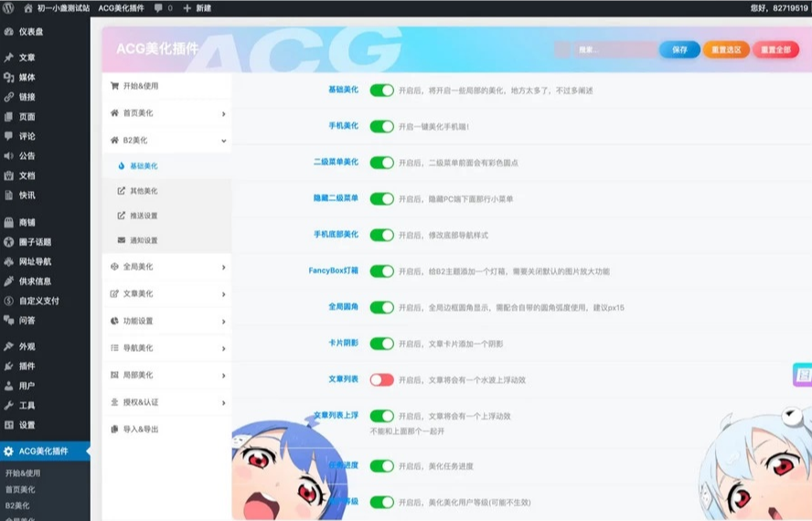Click the blue 保存 save button
Image resolution: width=812 pixels, height=521 pixels.
click(x=679, y=50)
